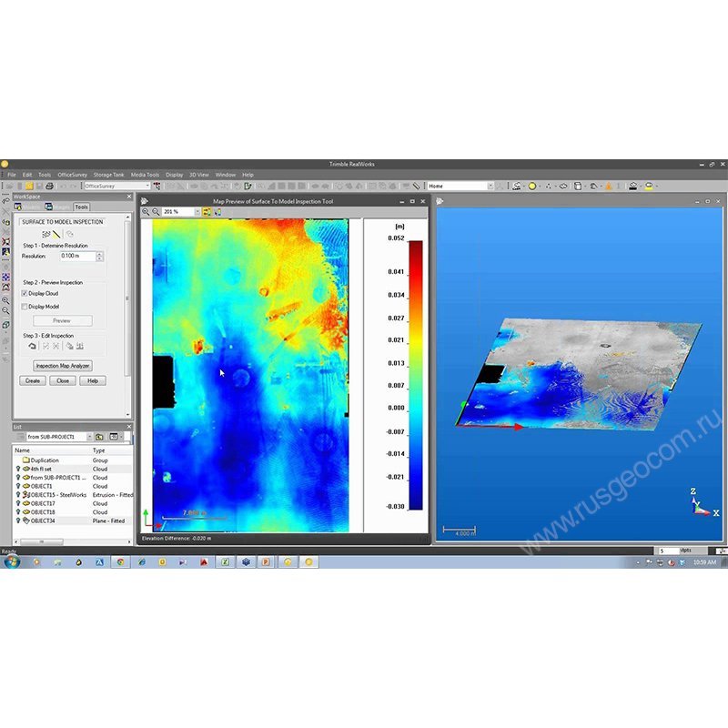Click the zoom-out magnifier in the map preview

pos(155,210)
